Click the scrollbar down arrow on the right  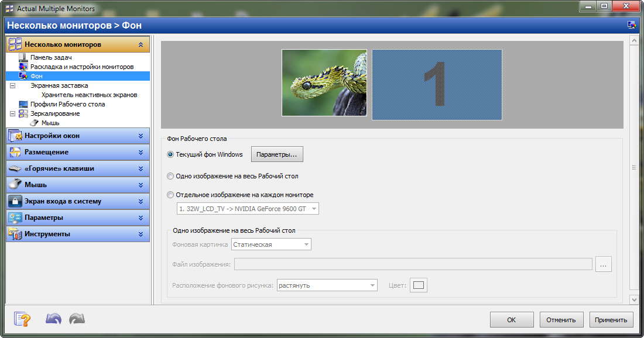pyautogui.click(x=634, y=299)
